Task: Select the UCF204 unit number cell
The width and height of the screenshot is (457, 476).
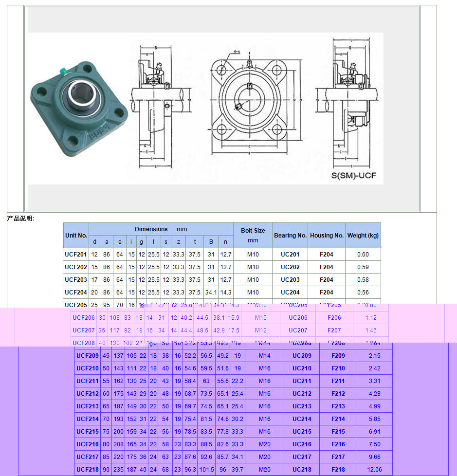Action: click(x=76, y=293)
